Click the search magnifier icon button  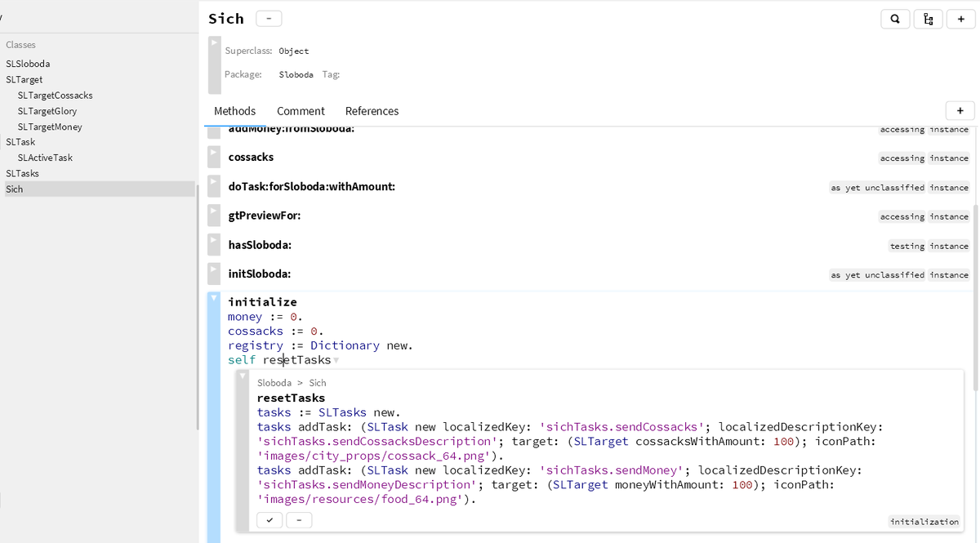895,19
